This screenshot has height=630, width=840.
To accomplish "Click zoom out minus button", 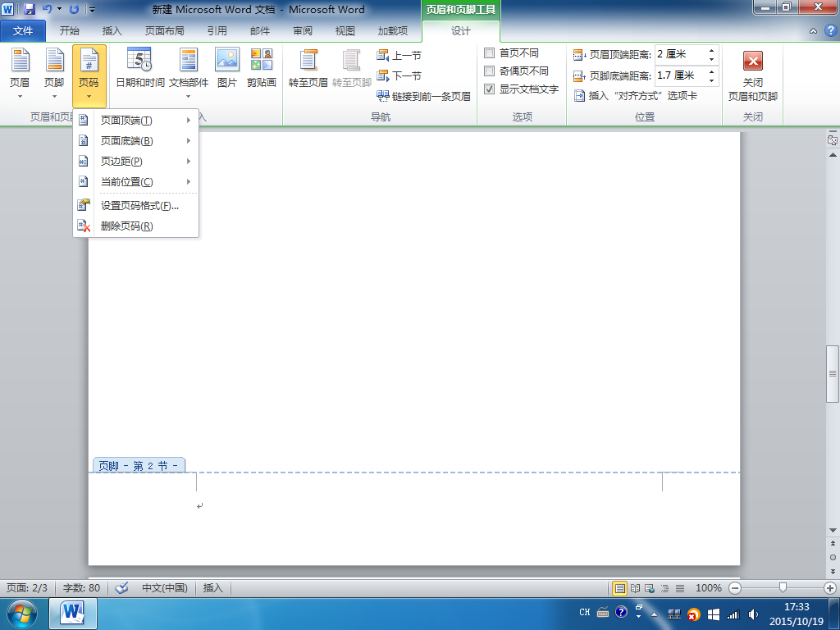I will click(735, 588).
